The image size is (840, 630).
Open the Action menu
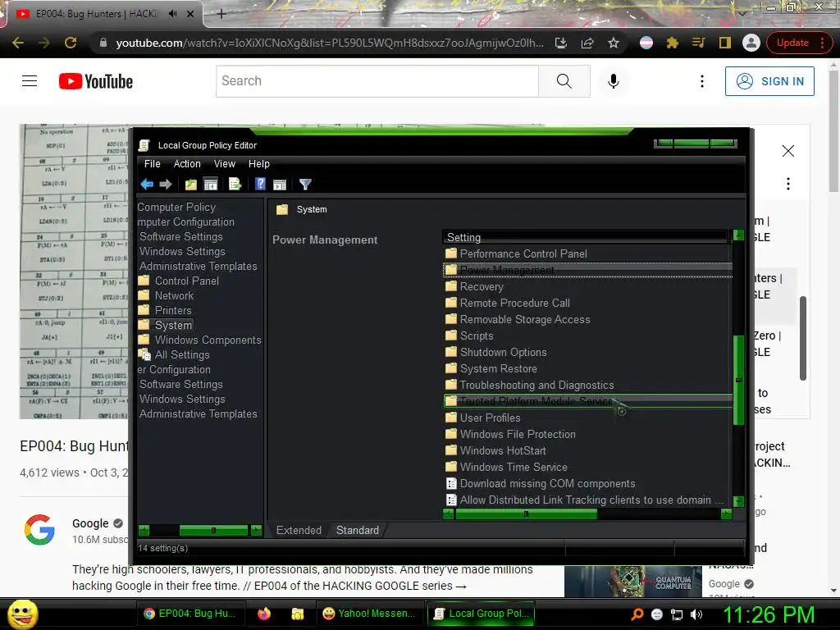coord(187,164)
